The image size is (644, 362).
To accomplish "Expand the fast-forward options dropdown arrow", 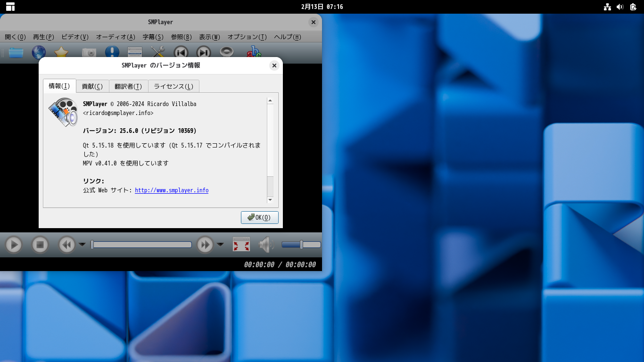I will click(x=220, y=245).
